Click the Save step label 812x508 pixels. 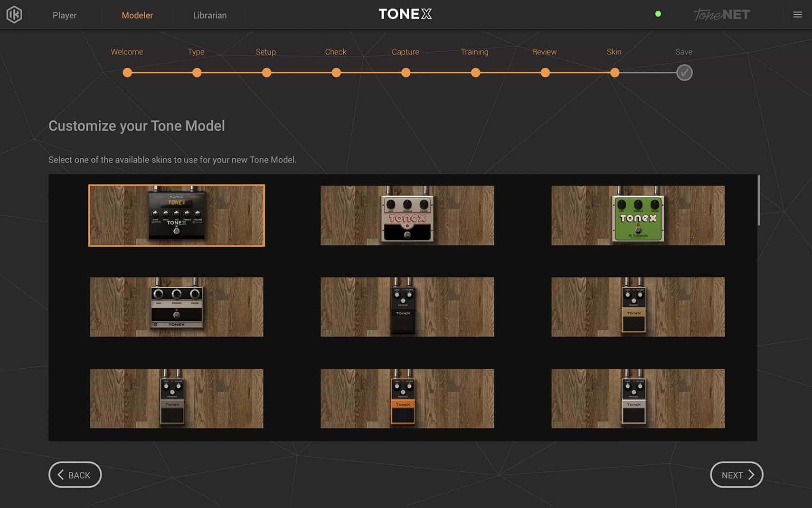tap(684, 52)
